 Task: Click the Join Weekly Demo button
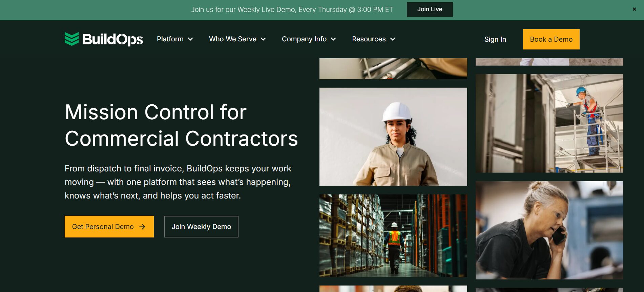point(201,227)
